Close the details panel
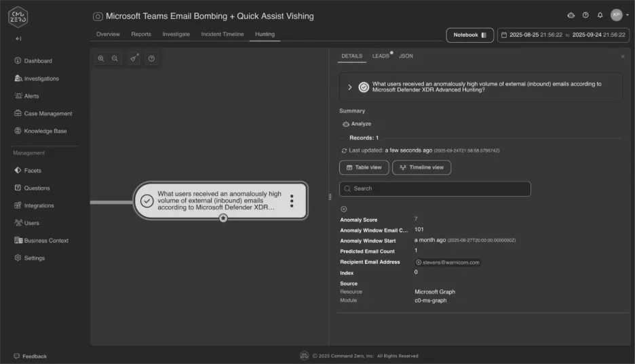Image resolution: width=635 pixels, height=364 pixels. (623, 57)
